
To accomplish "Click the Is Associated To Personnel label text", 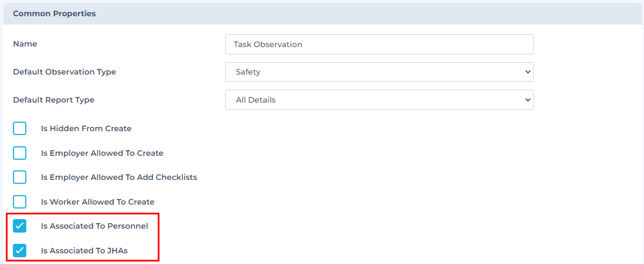I will 95,226.
